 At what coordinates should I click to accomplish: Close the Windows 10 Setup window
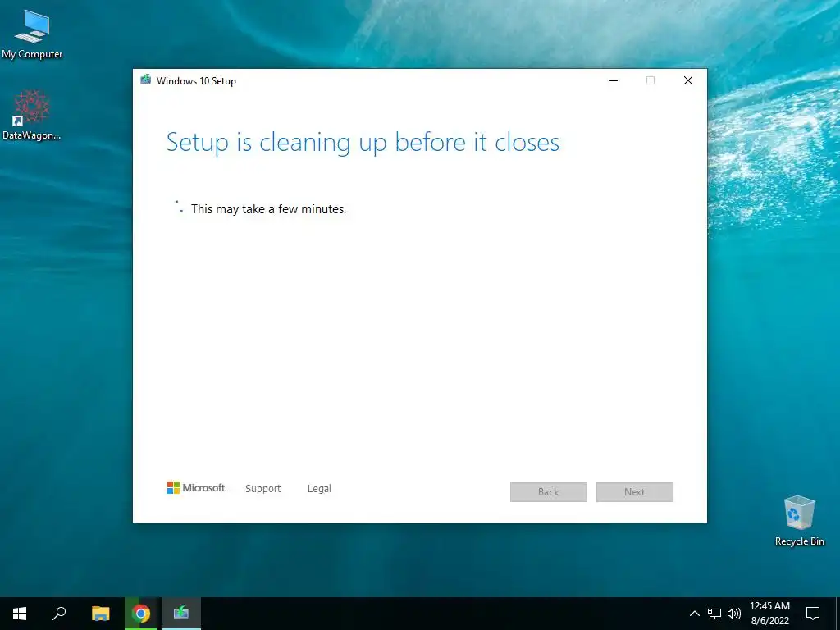coord(688,80)
